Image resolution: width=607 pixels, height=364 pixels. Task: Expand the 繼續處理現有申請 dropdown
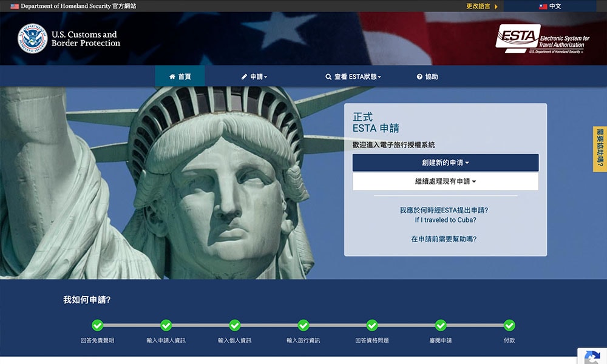[x=445, y=181]
